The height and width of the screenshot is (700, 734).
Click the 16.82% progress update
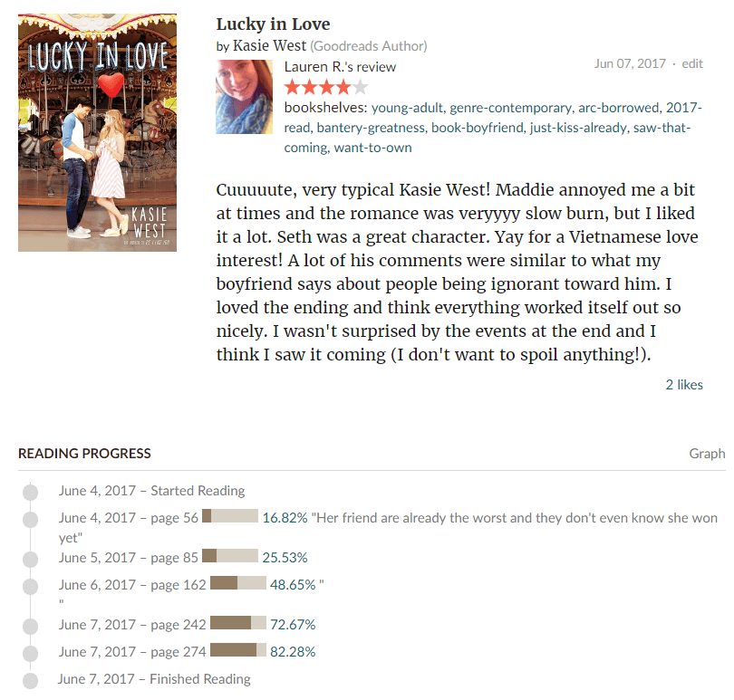(285, 518)
